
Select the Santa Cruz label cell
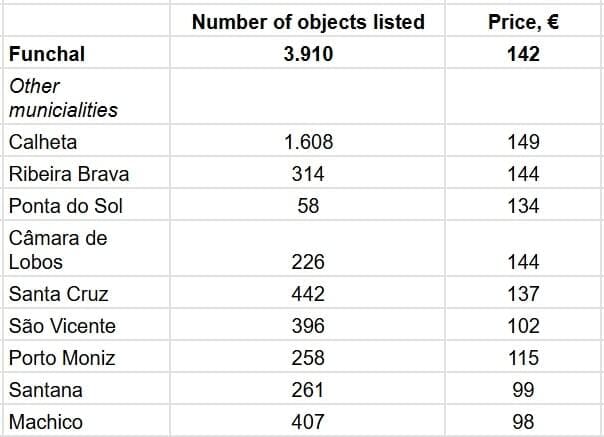pos(58,294)
